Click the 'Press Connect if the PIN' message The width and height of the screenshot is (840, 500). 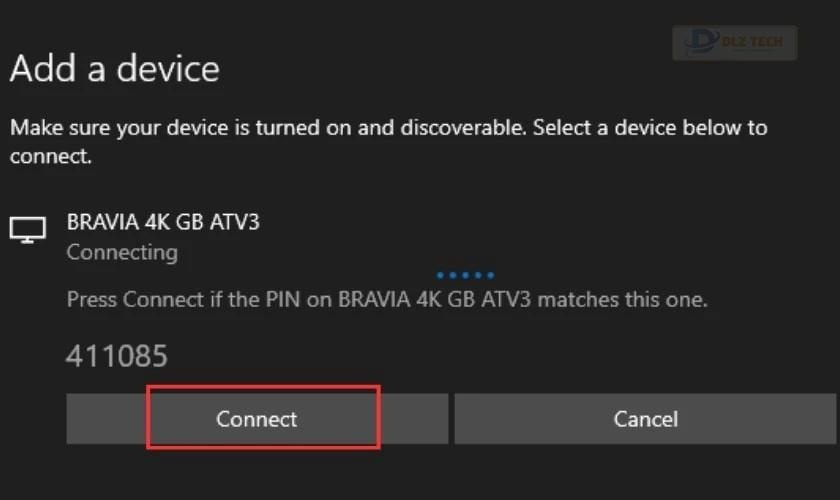coord(387,300)
